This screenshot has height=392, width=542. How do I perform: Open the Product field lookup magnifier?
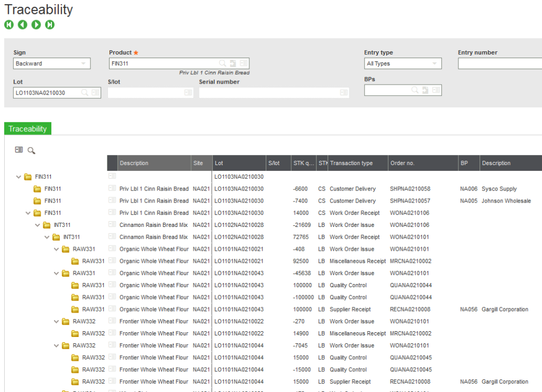click(223, 63)
